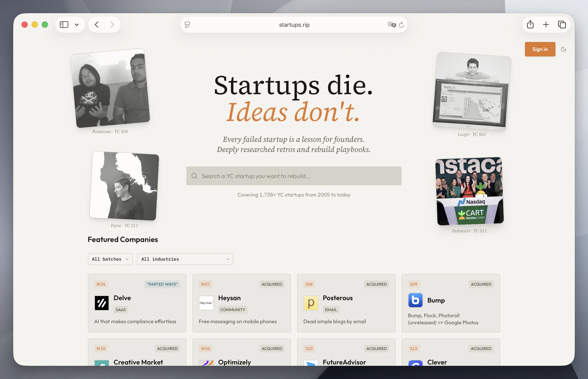Click the Safari share icon
The width and height of the screenshot is (588, 379).
click(530, 24)
